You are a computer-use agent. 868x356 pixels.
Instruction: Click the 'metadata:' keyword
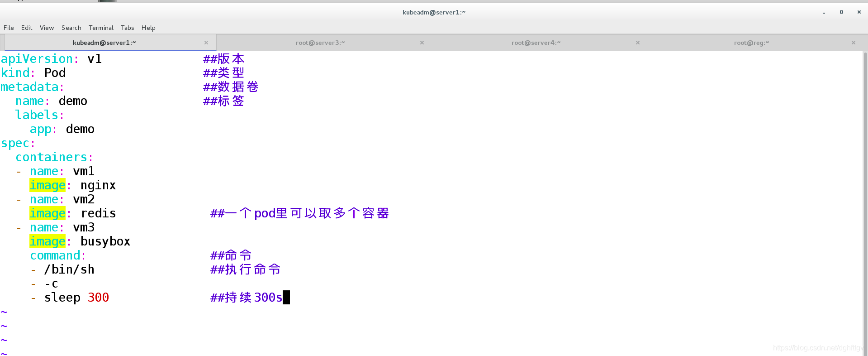coord(32,87)
